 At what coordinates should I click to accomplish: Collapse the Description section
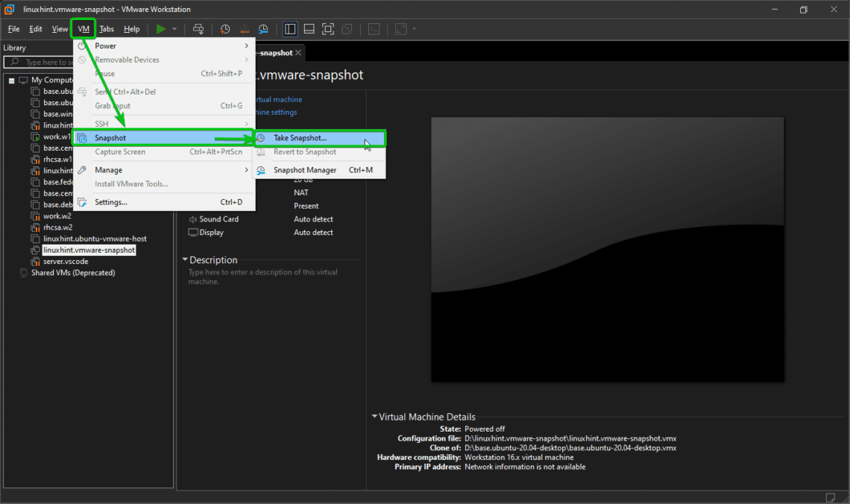[184, 259]
